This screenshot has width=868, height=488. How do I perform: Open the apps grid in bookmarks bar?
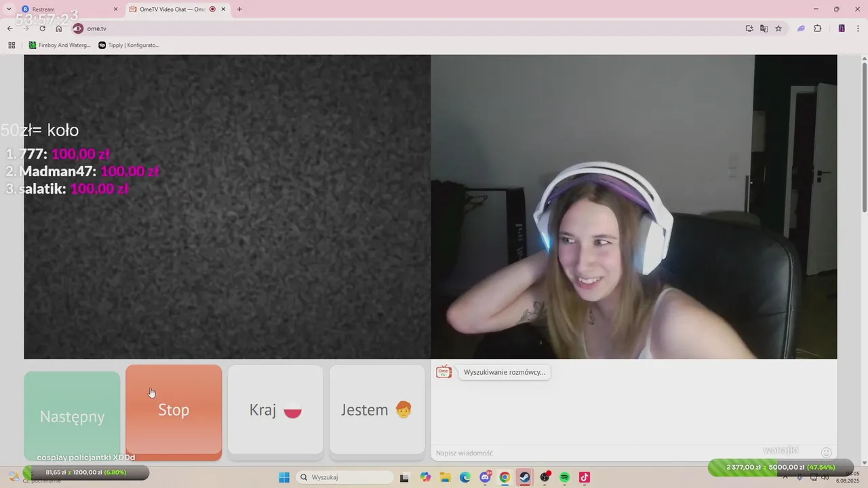[12, 45]
